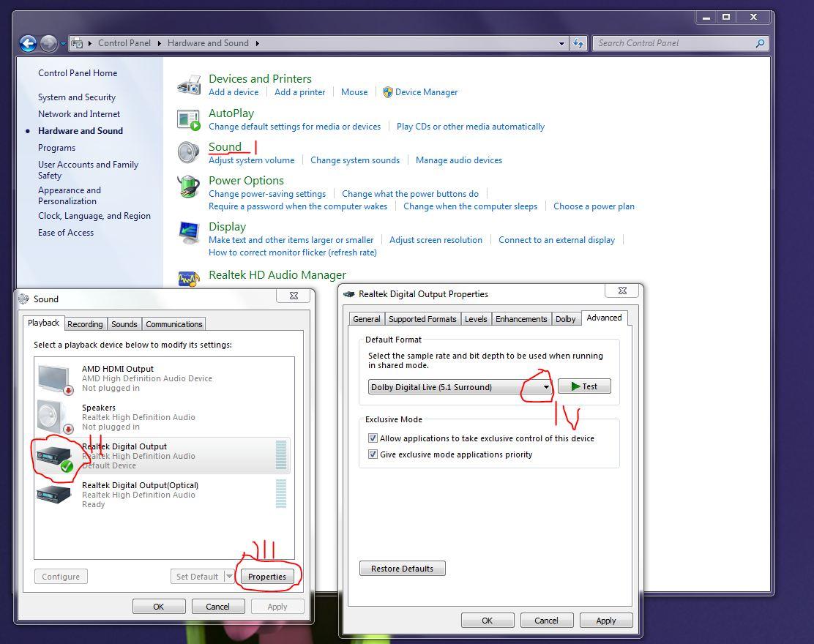814x644 pixels.
Task: Click the Add a printer link
Action: 299,92
